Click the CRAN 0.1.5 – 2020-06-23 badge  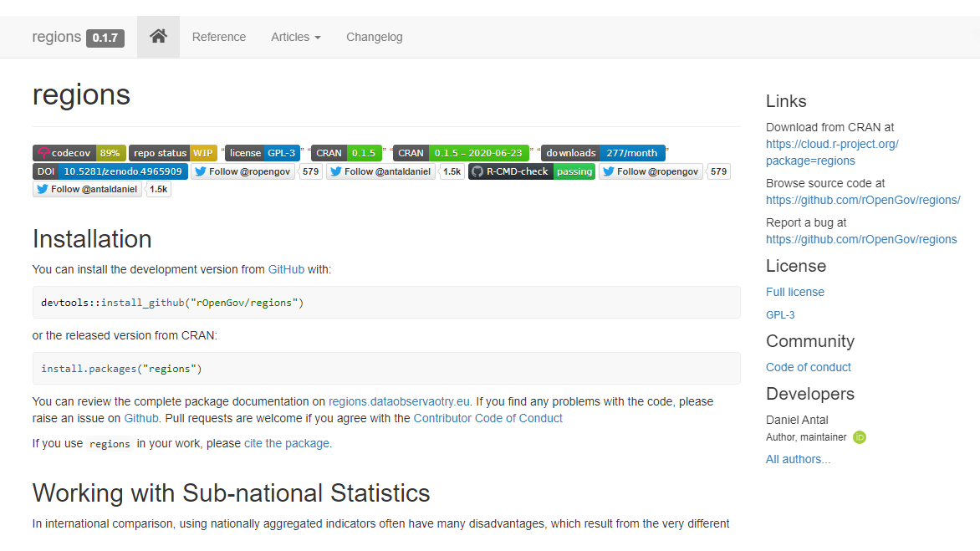[x=461, y=153]
